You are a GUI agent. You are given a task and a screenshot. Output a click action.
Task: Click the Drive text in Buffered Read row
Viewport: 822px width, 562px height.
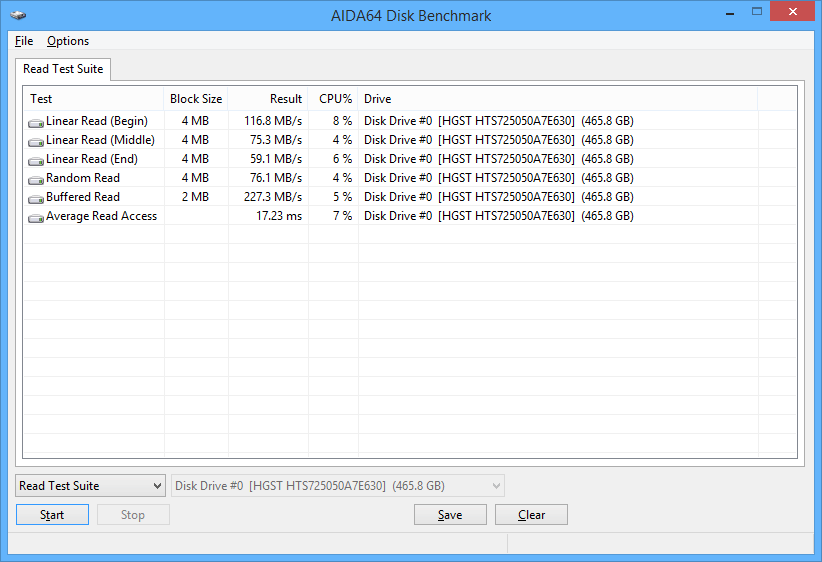(499, 197)
